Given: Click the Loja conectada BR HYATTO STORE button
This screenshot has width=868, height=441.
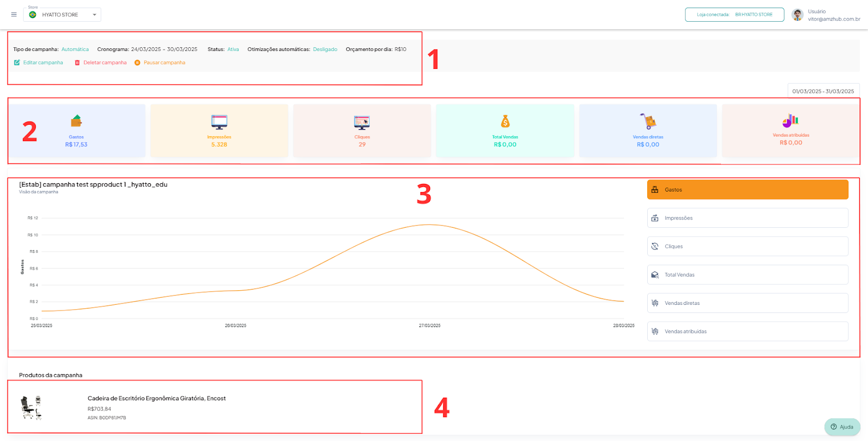Looking at the screenshot, I should pyautogui.click(x=735, y=15).
